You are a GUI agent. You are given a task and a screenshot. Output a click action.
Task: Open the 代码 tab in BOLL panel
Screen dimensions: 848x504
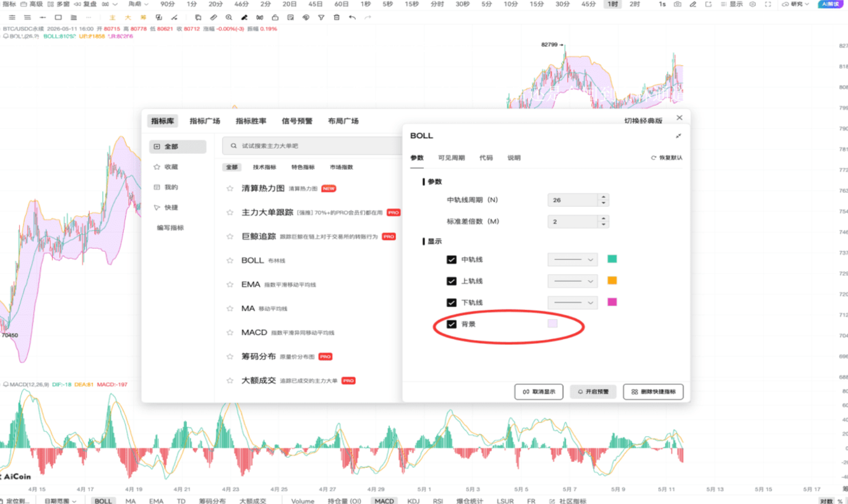pos(486,158)
